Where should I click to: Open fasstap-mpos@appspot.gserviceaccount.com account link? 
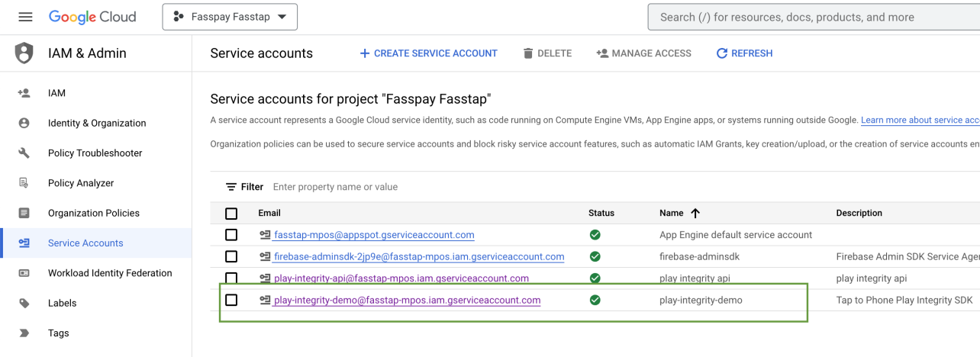(374, 235)
